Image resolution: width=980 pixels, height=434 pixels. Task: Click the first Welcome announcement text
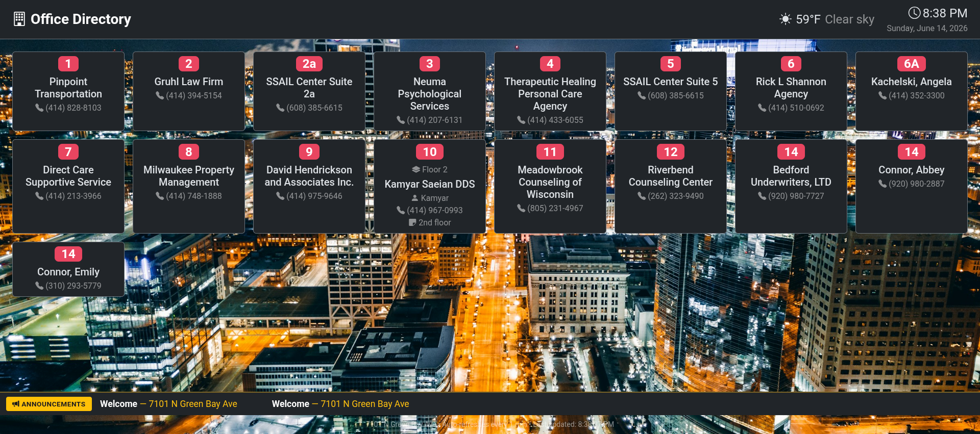point(168,404)
